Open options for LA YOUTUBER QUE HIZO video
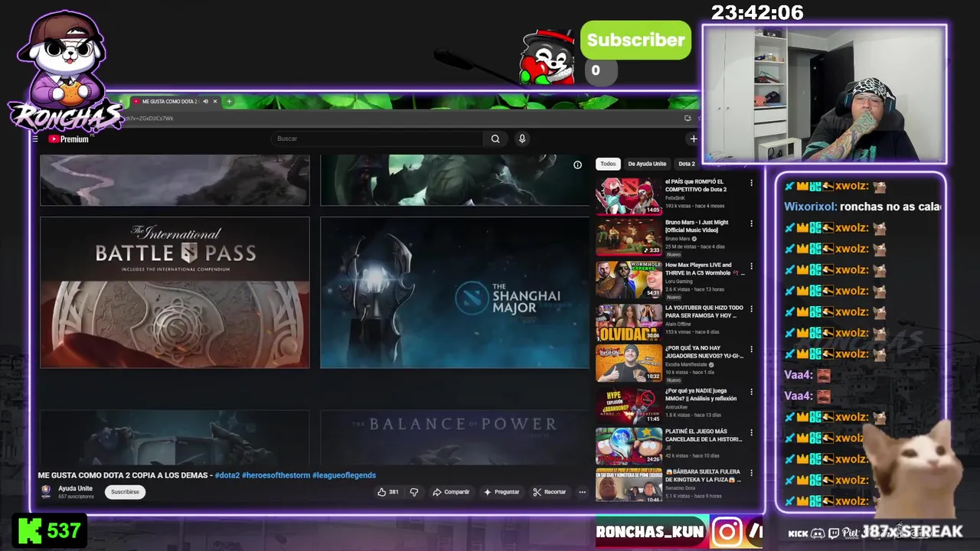This screenshot has height=551, width=980. pyautogui.click(x=751, y=309)
